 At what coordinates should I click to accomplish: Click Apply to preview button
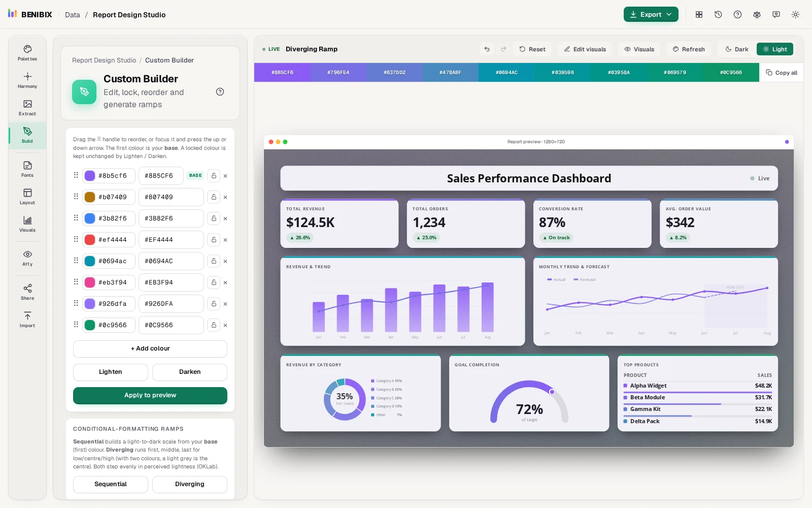pyautogui.click(x=150, y=395)
